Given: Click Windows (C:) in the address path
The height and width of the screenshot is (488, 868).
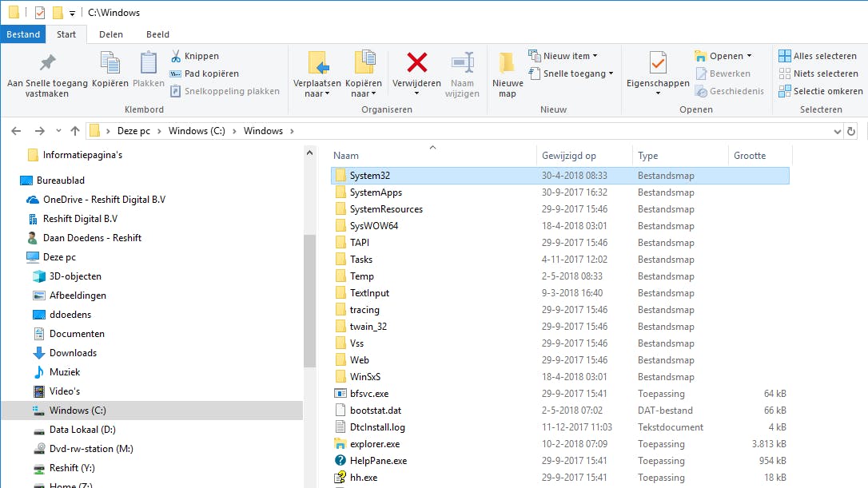Looking at the screenshot, I should pyautogui.click(x=197, y=131).
